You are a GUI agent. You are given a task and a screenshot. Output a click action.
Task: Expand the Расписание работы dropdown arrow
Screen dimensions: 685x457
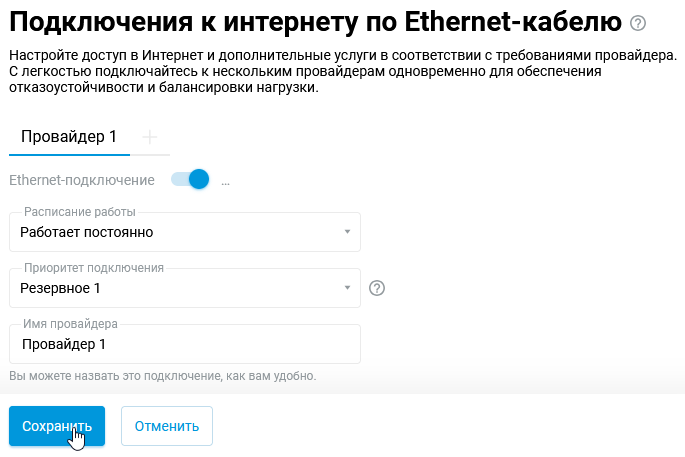tap(347, 232)
